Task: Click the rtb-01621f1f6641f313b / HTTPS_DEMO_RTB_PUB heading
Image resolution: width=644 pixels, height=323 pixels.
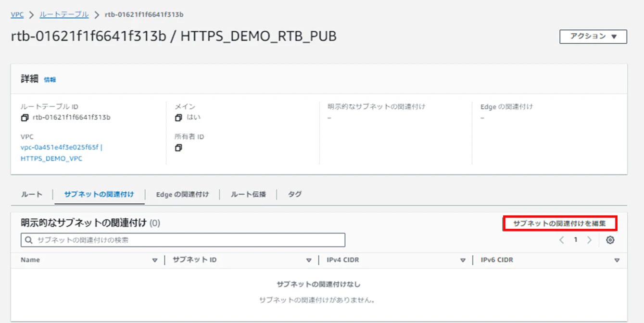Action: click(174, 37)
